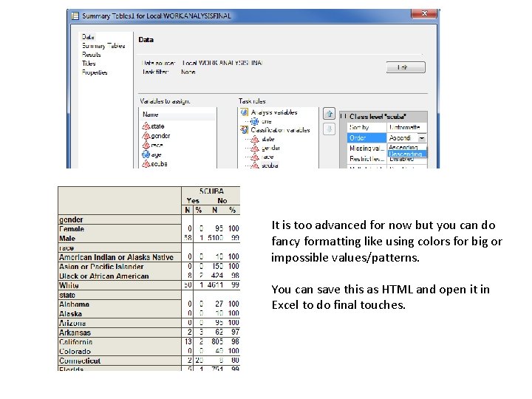Click the scuba variable icon in Variables to assign
The height and width of the screenshot is (399, 532).
146,164
